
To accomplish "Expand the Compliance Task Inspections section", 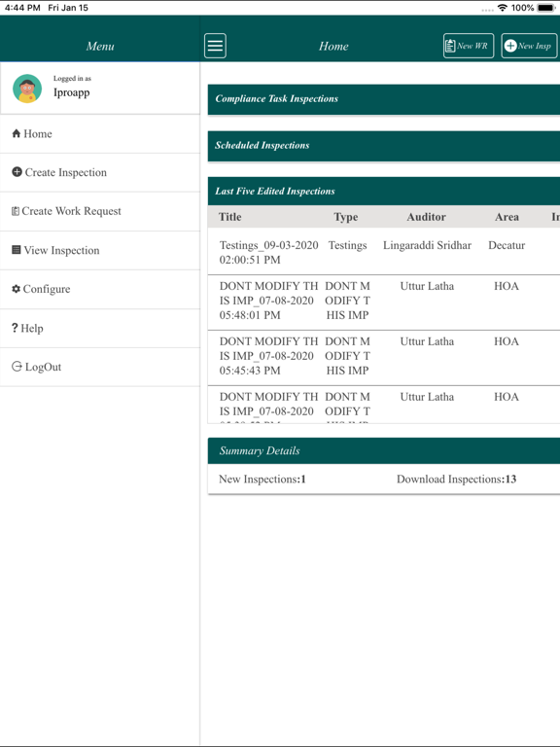I will pos(384,99).
